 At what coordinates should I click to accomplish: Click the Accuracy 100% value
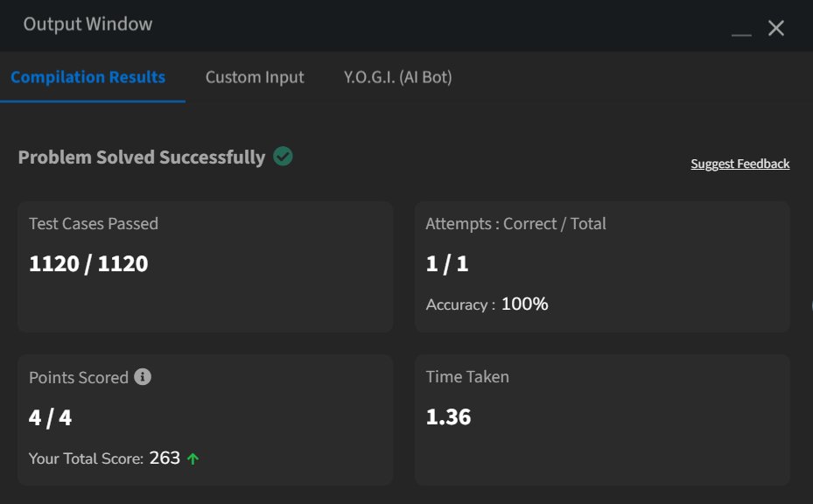pos(524,304)
